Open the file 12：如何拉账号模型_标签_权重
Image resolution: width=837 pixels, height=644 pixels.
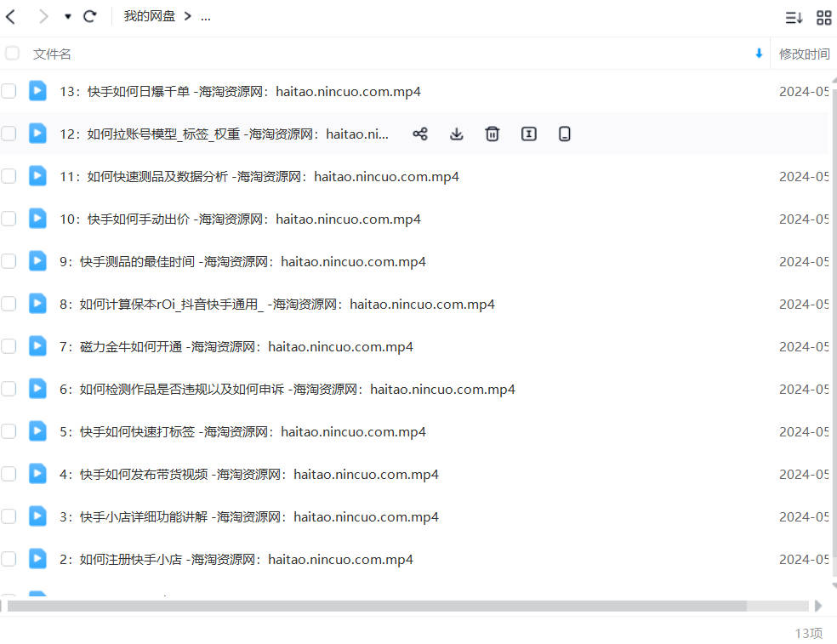(224, 134)
